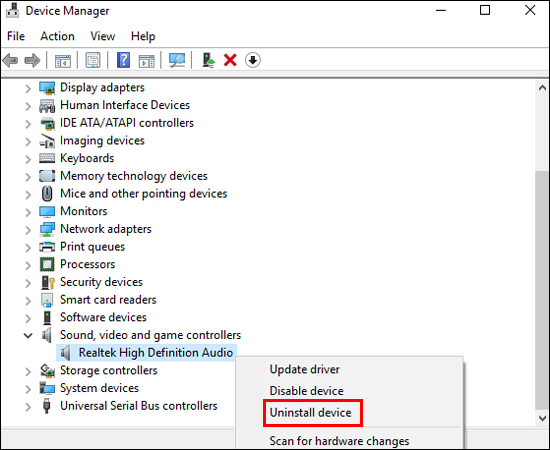Image resolution: width=550 pixels, height=450 pixels.
Task: Click the blue Help question-mark icon
Action: click(123, 60)
